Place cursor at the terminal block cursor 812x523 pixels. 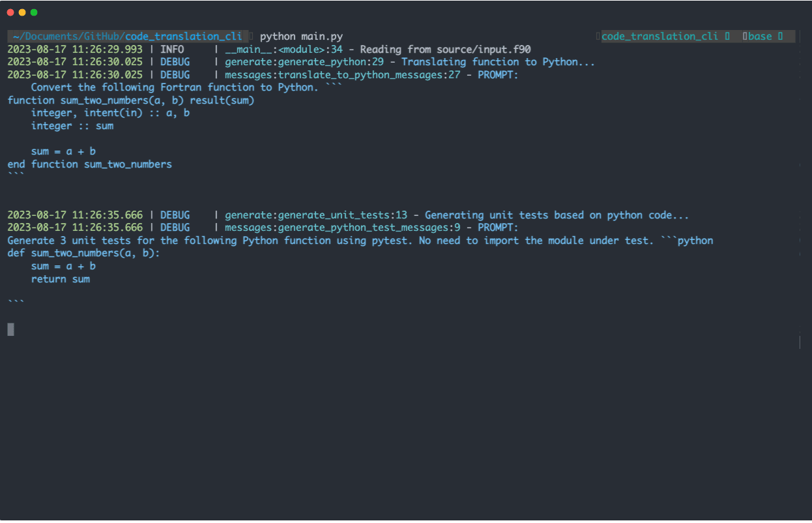[10, 329]
